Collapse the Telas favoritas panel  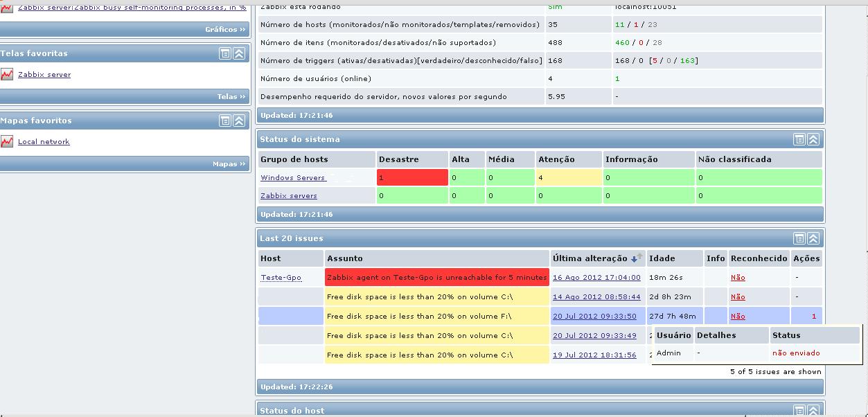click(238, 53)
